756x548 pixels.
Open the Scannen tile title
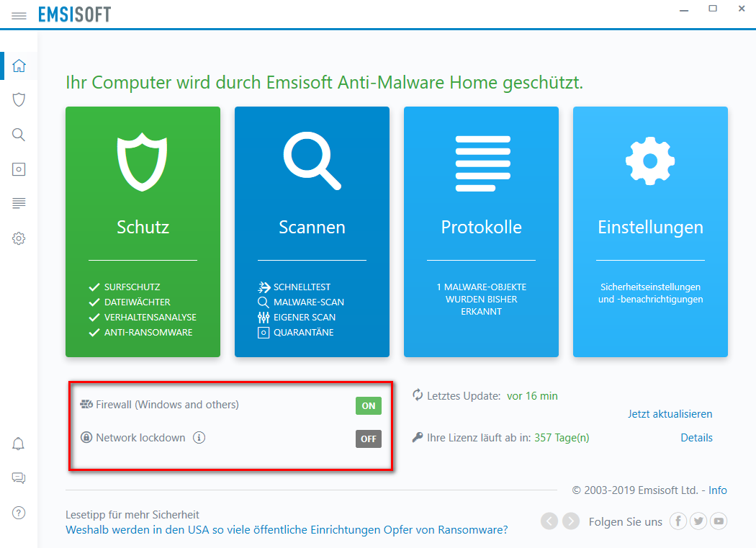[x=312, y=228]
